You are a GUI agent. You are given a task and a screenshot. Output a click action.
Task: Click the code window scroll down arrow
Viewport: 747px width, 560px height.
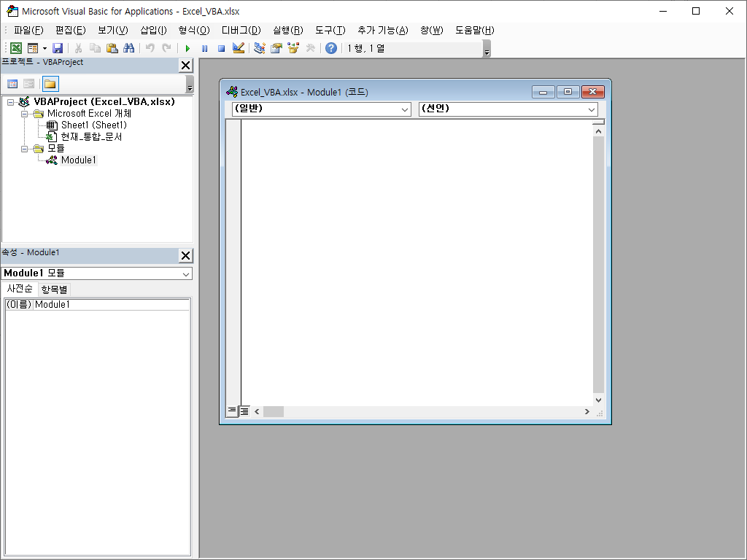coord(599,400)
